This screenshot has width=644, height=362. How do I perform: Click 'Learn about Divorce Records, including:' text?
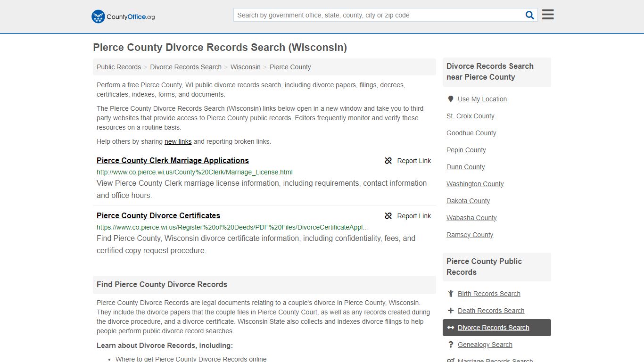(165, 345)
